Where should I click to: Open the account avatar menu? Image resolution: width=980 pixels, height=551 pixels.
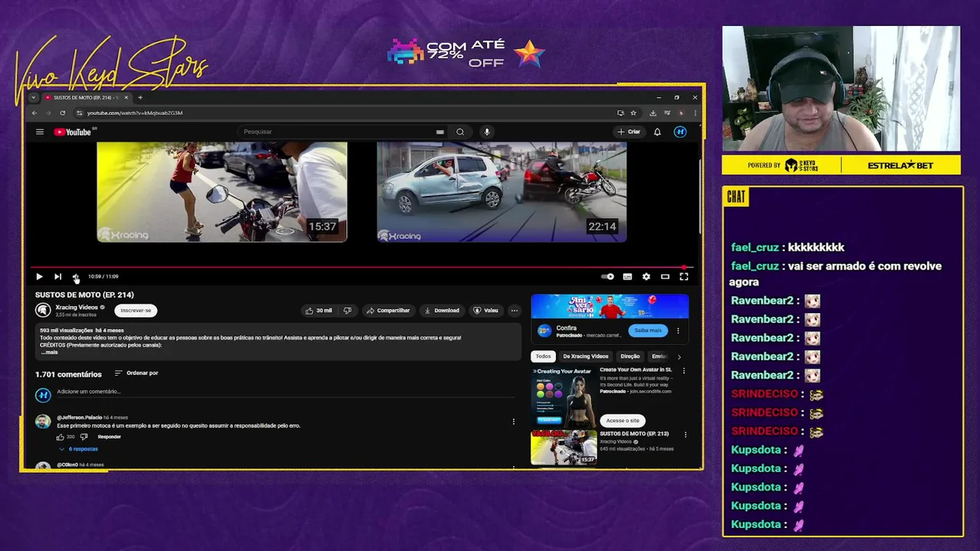point(680,132)
